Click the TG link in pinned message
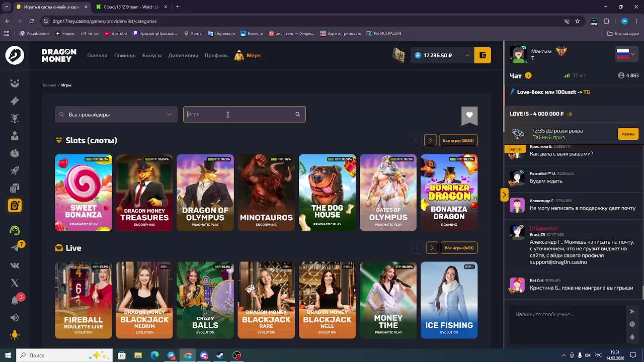Viewport: 644px width, 362px height. tap(587, 93)
